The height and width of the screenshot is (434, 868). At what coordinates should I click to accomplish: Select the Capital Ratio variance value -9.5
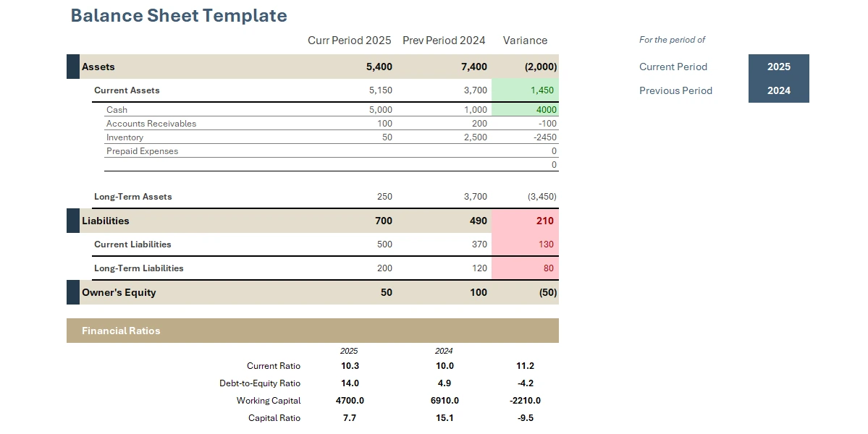(525, 418)
